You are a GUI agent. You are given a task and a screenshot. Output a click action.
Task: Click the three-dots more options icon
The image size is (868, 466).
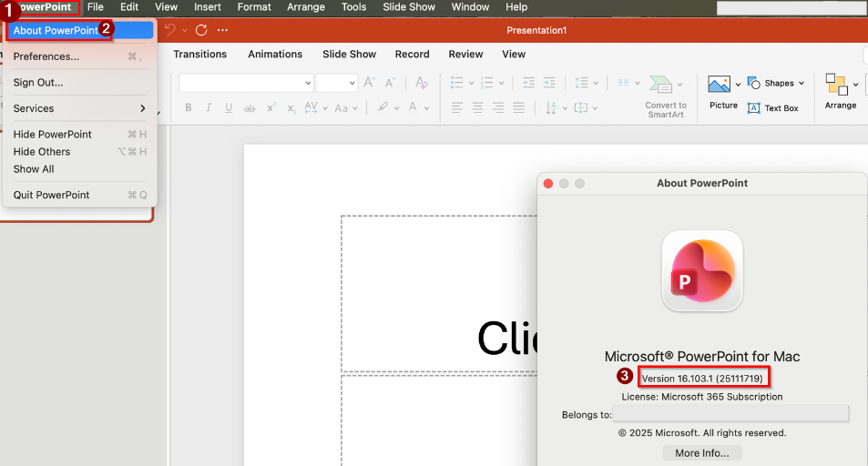(x=223, y=30)
